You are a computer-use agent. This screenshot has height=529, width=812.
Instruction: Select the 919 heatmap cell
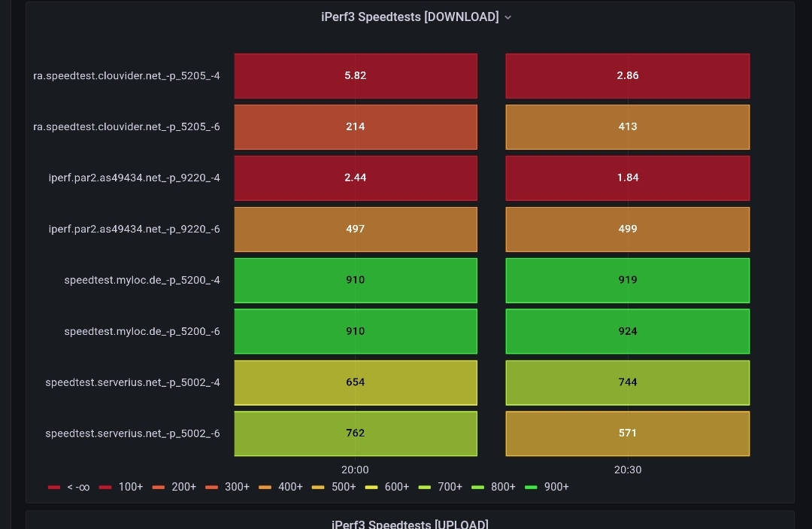pos(628,281)
